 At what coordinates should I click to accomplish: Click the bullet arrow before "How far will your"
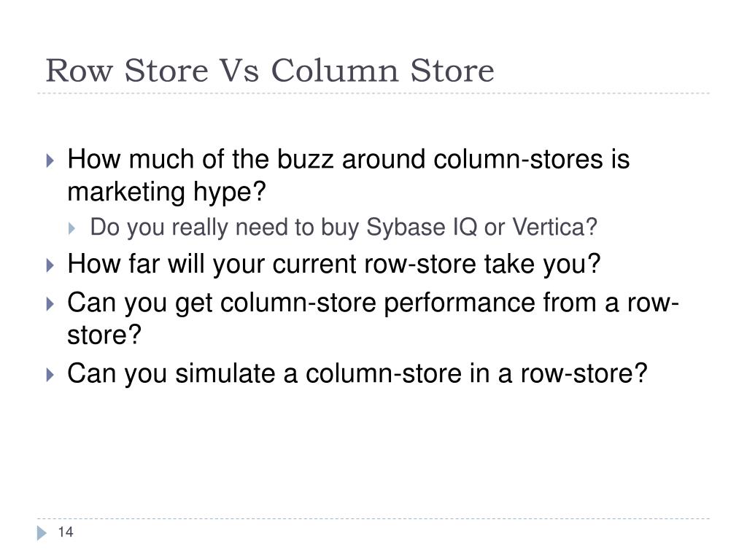(50, 265)
